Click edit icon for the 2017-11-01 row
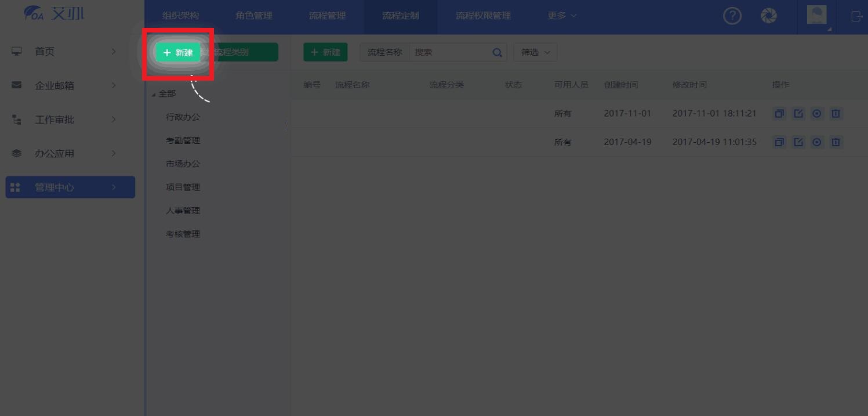Screen dimensions: 868x416 click(798, 114)
